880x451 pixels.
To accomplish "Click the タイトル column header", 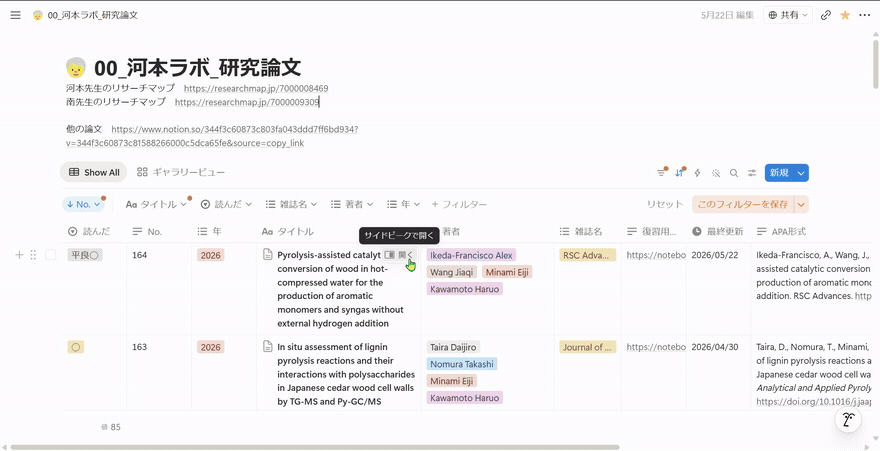I will [338, 232].
